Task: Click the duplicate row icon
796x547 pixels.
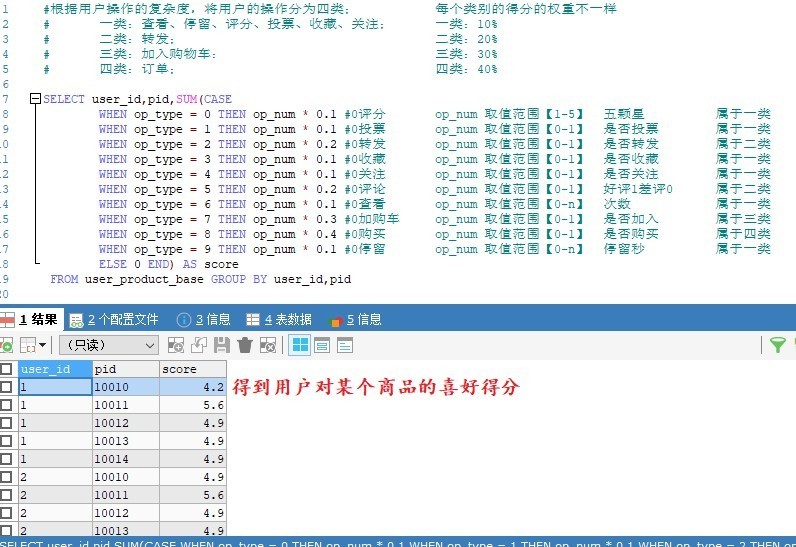Action: coord(198,345)
